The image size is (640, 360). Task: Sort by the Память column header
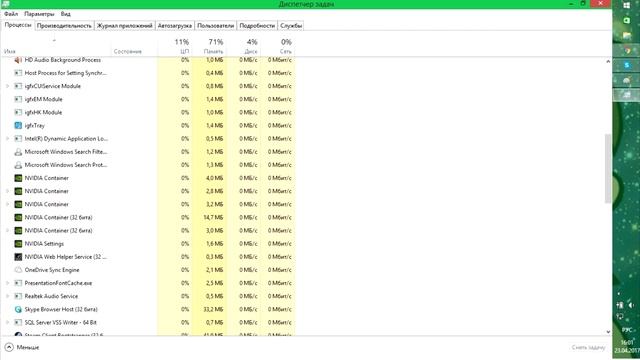(209, 46)
